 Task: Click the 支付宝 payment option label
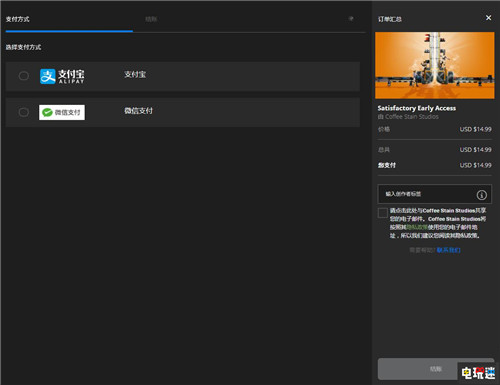click(135, 74)
